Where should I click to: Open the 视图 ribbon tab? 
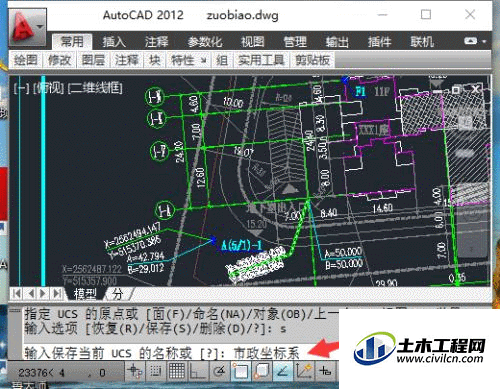coord(252,42)
